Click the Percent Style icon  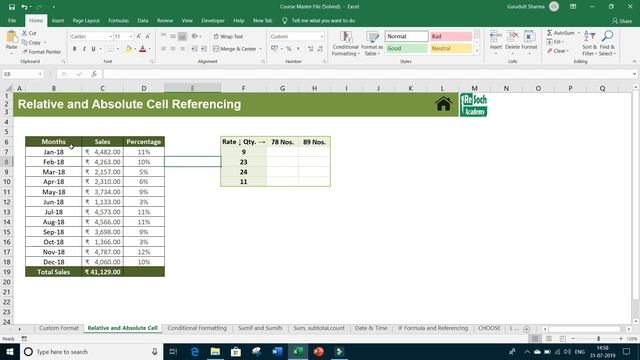[x=289, y=49]
